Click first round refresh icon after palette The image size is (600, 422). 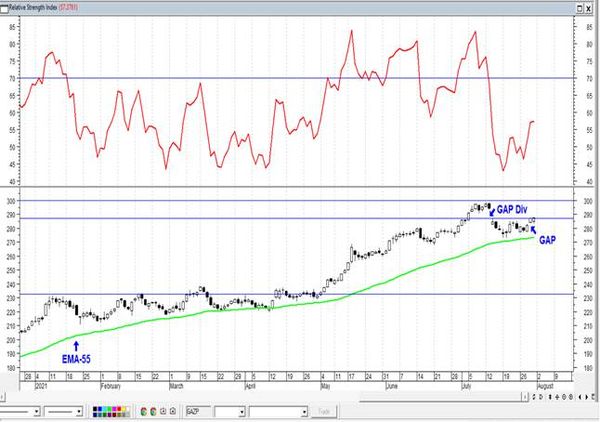(143, 412)
